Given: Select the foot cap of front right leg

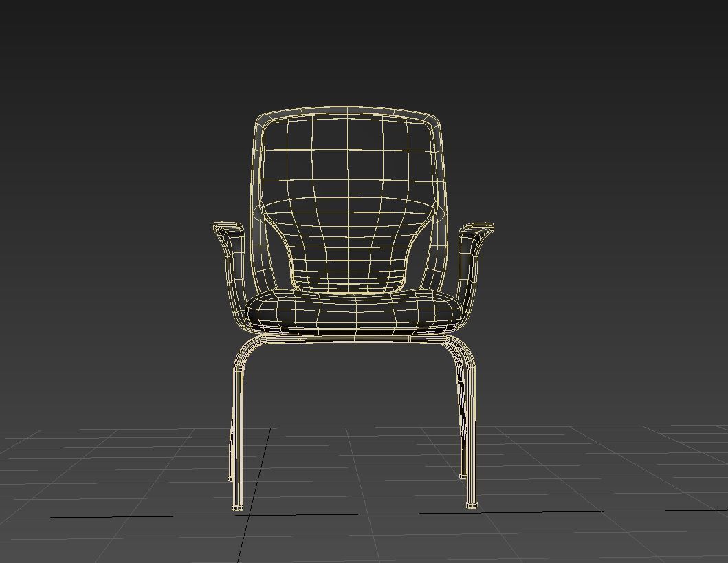Looking at the screenshot, I should point(472,505).
